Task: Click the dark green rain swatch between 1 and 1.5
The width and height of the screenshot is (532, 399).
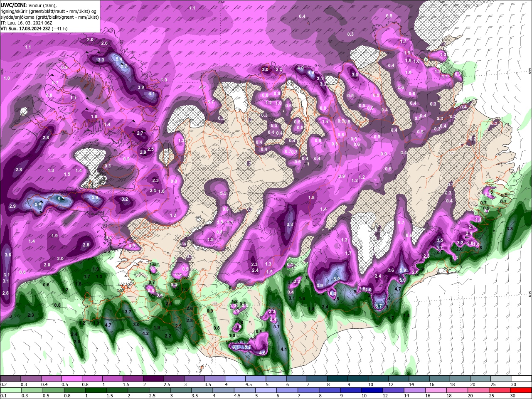Action: pos(96,390)
